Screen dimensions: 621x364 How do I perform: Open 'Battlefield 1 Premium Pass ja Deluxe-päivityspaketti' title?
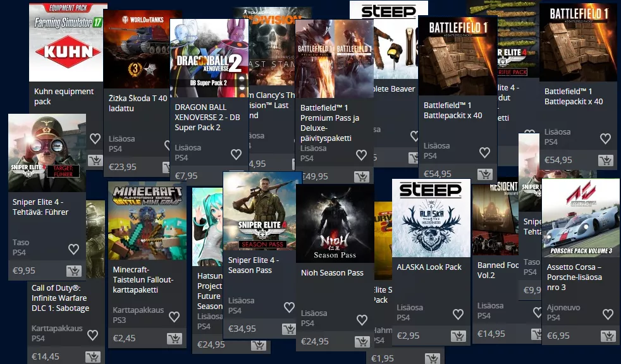329,123
